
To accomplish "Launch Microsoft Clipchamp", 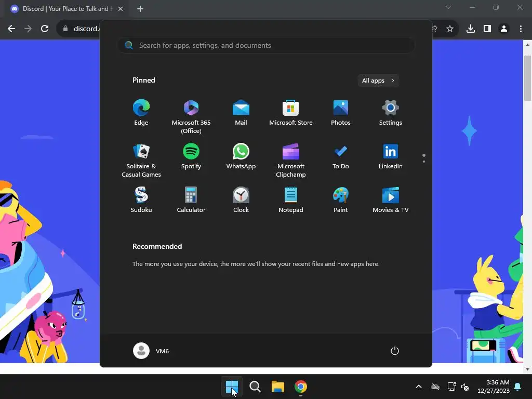I will point(291,161).
